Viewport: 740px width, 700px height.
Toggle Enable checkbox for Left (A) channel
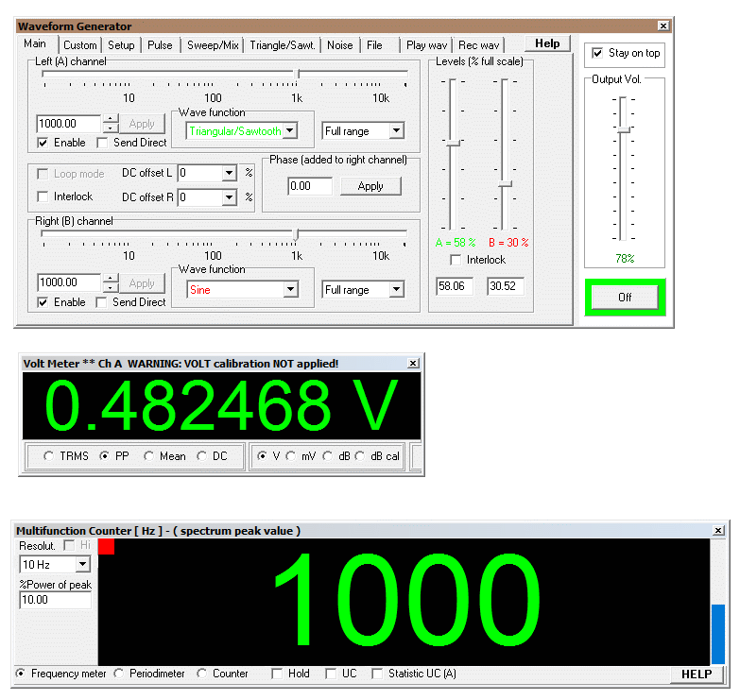click(43, 143)
